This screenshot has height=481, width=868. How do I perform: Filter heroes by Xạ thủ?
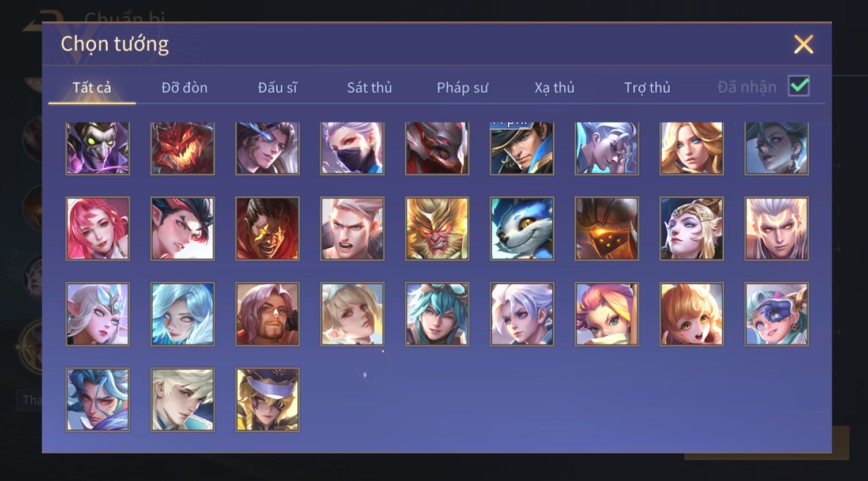pos(554,88)
